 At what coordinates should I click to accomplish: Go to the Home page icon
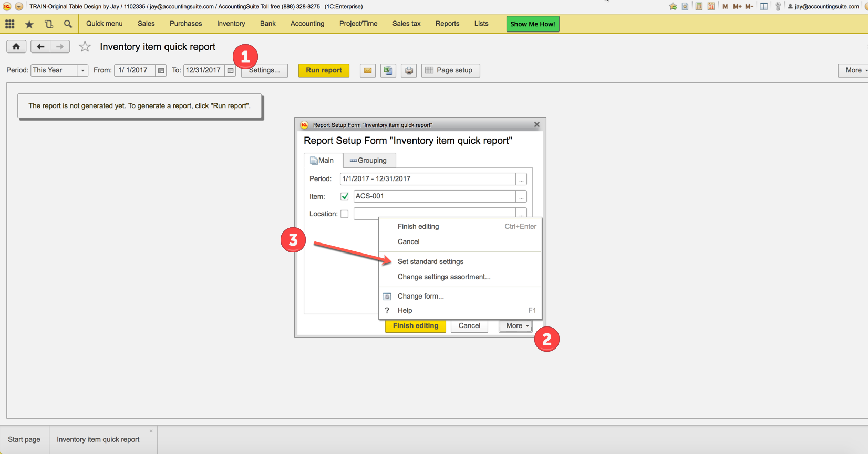pos(16,47)
